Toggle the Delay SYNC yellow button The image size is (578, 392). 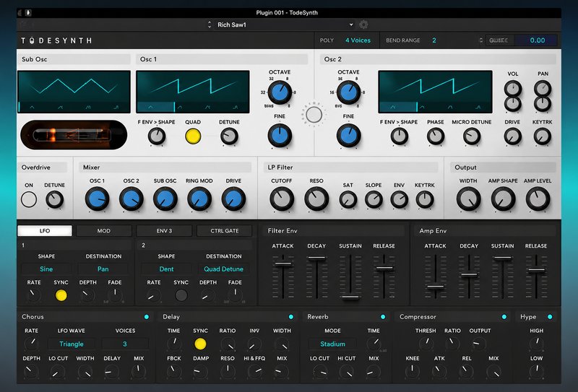click(x=200, y=344)
